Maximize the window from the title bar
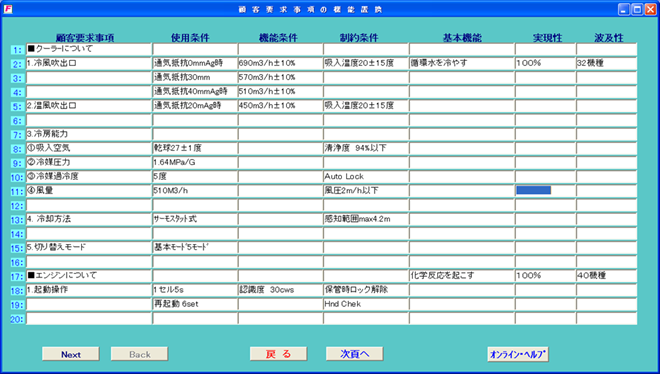 (637, 9)
